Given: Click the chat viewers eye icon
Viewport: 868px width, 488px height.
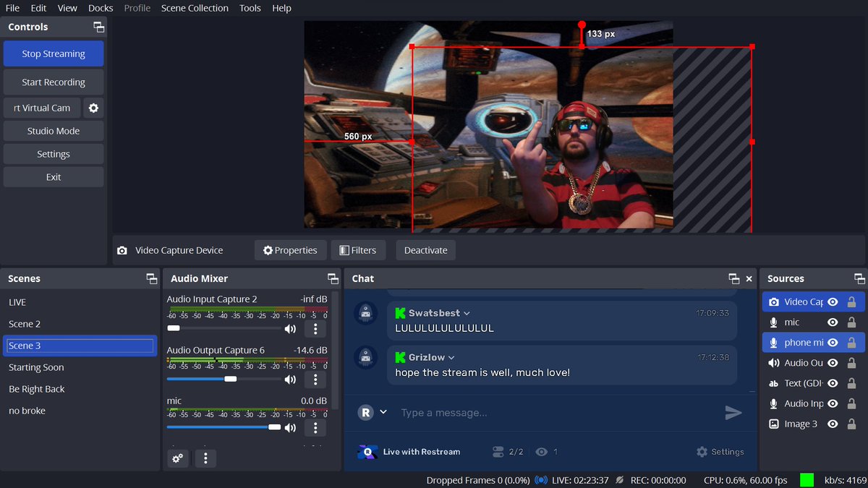Looking at the screenshot, I should tap(541, 451).
